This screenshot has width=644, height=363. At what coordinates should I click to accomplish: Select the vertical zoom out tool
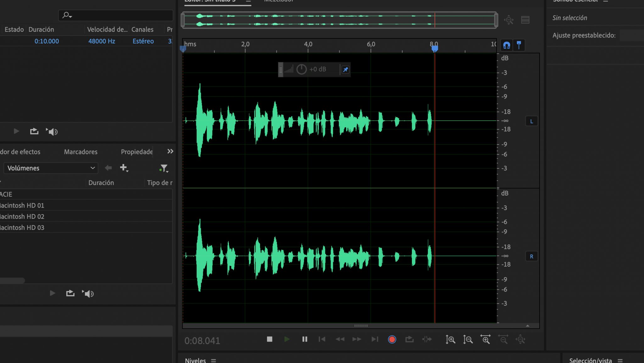coord(468,340)
